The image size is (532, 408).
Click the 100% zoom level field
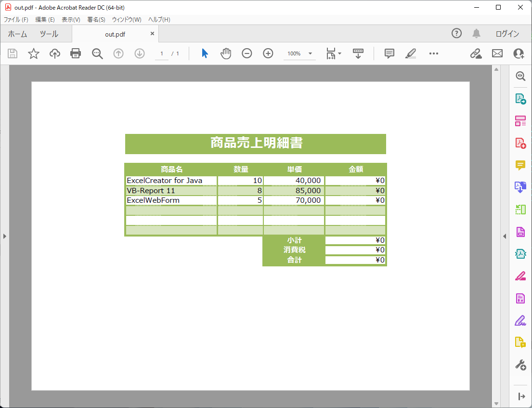click(294, 53)
